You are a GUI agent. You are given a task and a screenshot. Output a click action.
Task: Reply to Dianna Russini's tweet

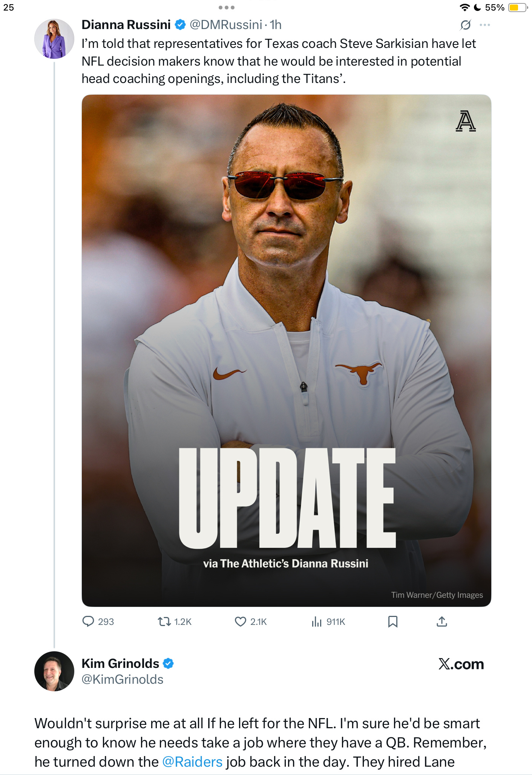[88, 621]
